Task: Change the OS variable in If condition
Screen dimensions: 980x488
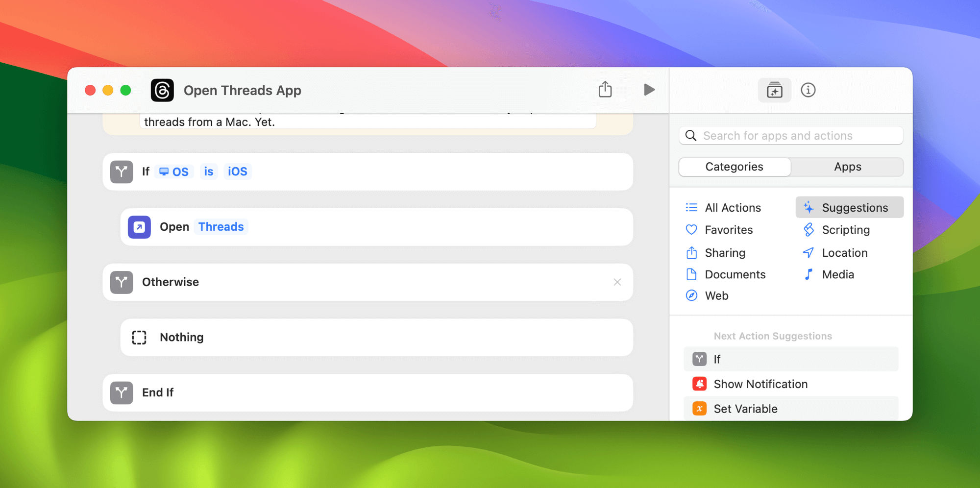Action: pyautogui.click(x=174, y=171)
